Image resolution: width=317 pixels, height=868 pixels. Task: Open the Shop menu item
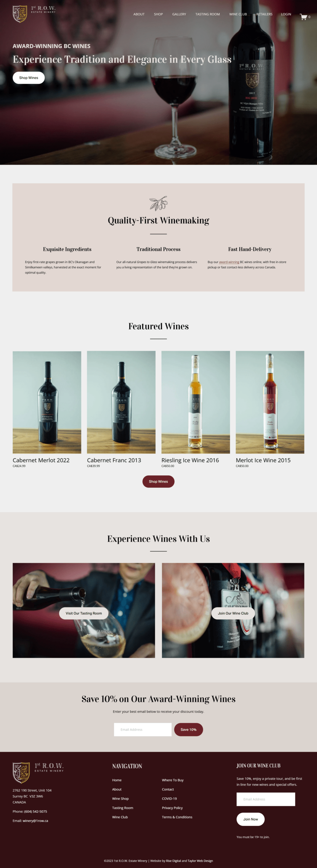(158, 14)
